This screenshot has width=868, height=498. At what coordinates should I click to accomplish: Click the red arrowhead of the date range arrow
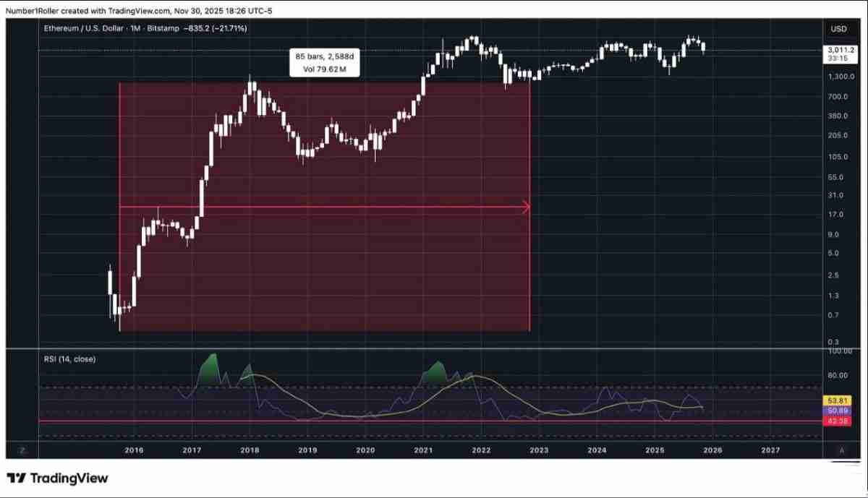point(526,207)
